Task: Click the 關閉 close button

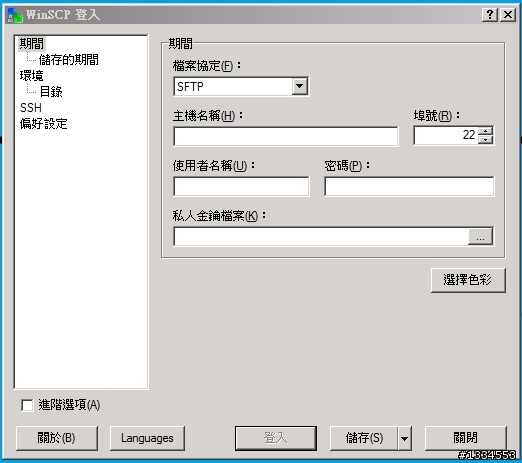Action: (x=465, y=438)
